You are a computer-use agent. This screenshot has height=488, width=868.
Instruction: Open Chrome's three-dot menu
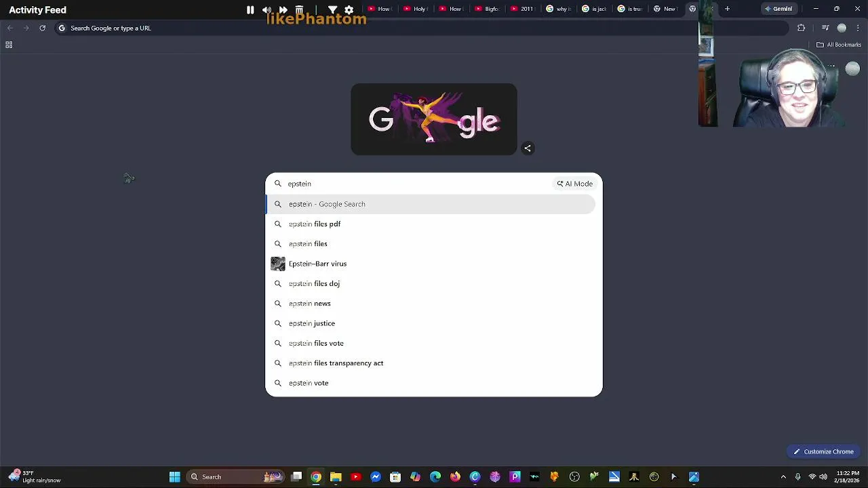tap(857, 28)
